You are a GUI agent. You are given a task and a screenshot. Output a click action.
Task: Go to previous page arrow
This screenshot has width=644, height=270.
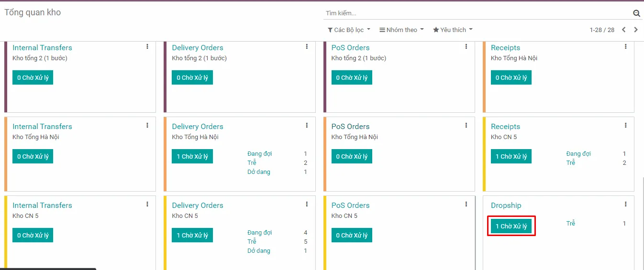623,30
